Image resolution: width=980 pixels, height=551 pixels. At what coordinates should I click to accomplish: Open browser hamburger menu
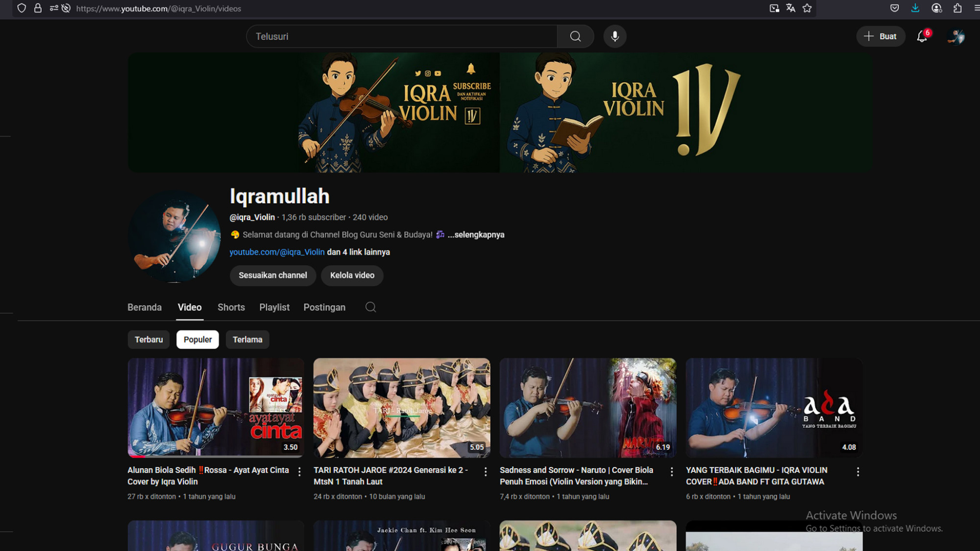(976, 8)
